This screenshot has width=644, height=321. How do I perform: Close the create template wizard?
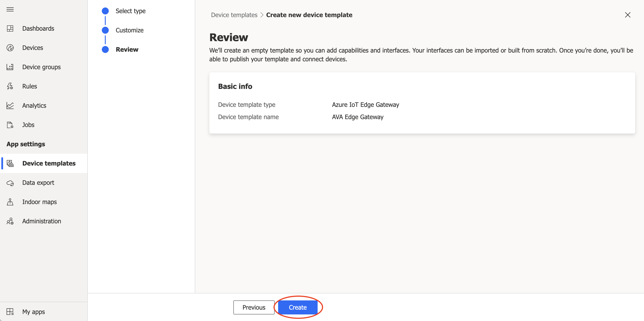[628, 15]
